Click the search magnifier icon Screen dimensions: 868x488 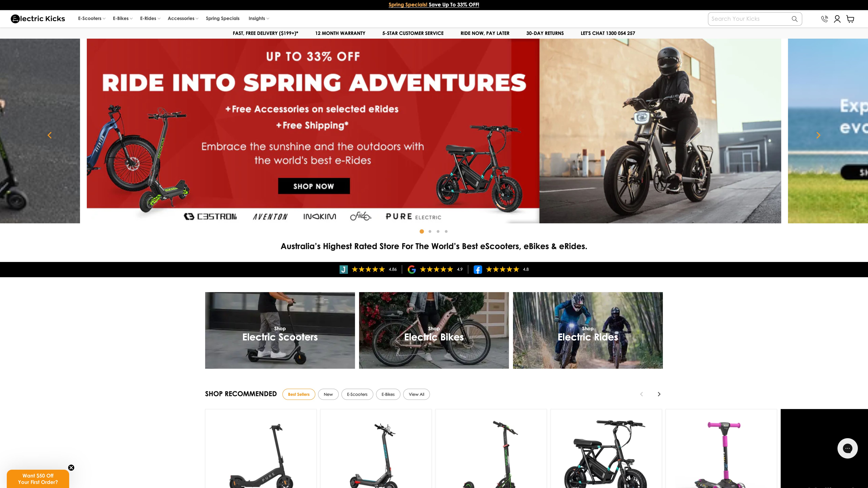[795, 19]
